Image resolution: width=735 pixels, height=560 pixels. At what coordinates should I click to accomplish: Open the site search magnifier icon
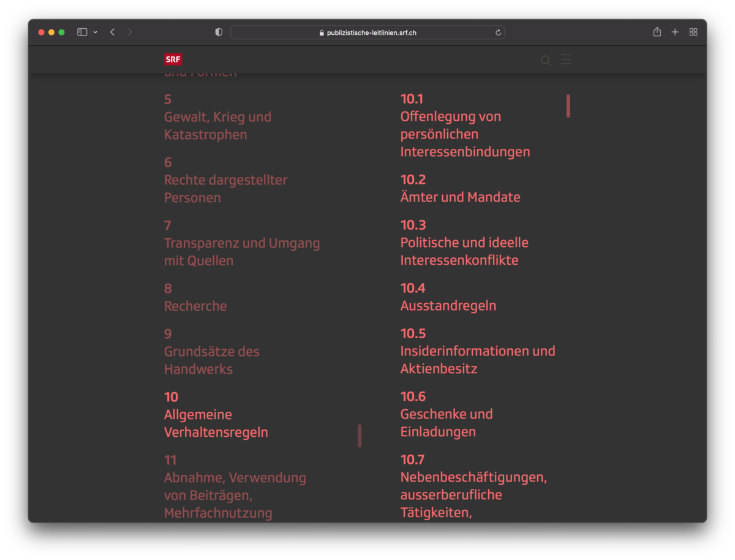pos(545,60)
